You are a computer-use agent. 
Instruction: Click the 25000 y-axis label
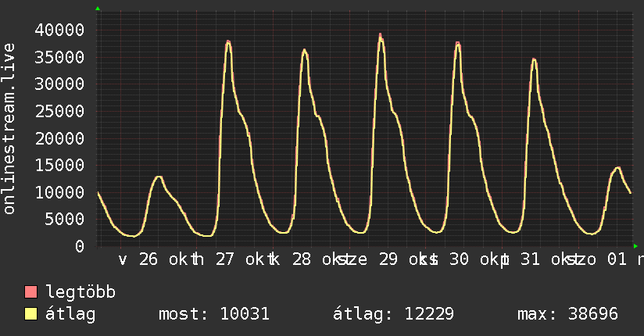click(59, 111)
